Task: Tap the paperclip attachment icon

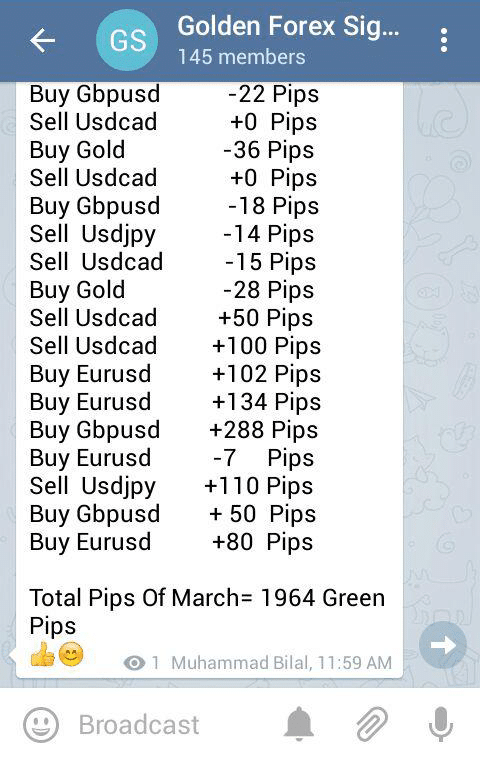Action: (x=372, y=724)
